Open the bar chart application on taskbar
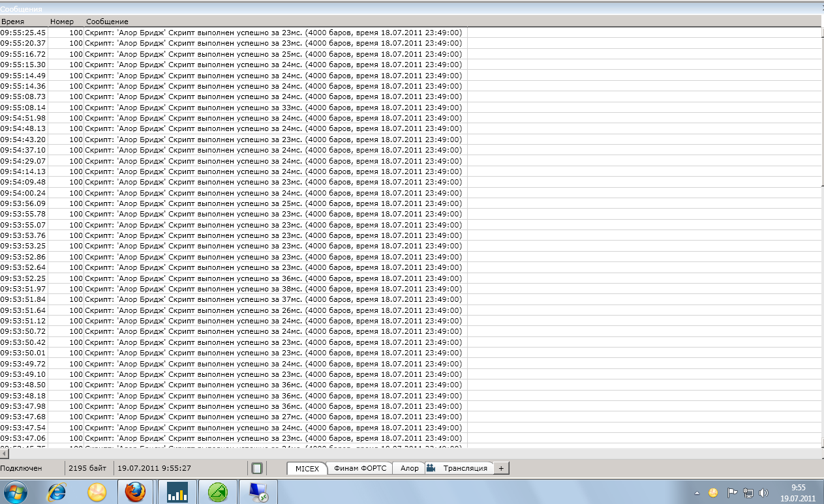824x504 pixels. coord(176,493)
